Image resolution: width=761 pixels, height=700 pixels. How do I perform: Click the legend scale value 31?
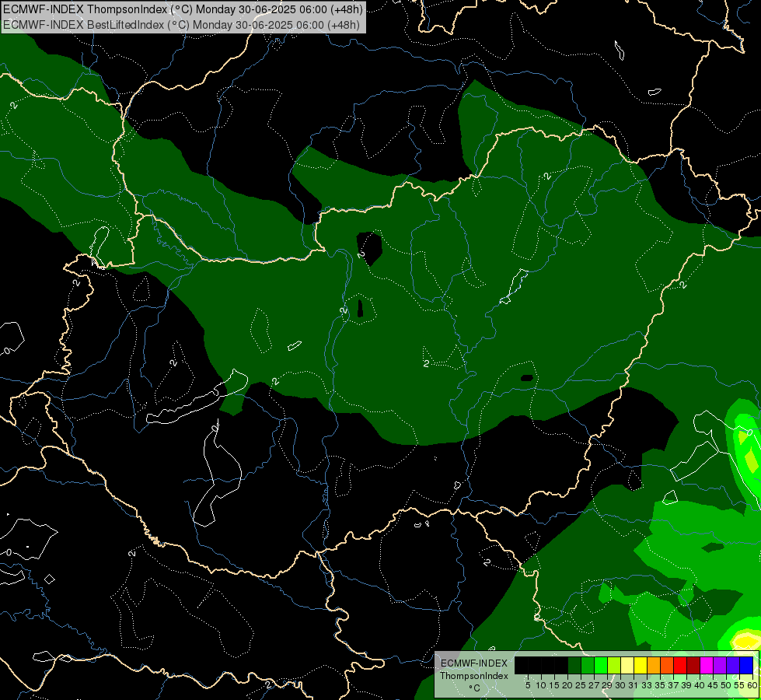pos(634,685)
